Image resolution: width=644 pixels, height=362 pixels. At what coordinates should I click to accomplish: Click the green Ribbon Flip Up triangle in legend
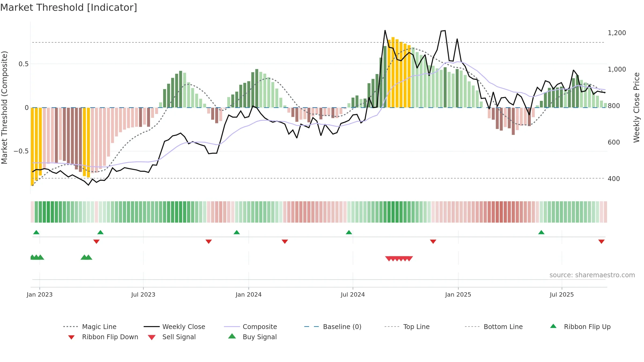[553, 326]
